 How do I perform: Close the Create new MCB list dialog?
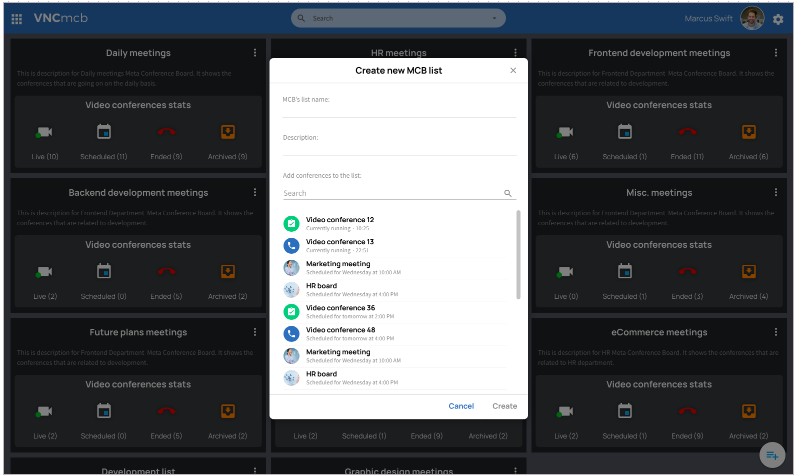[513, 71]
